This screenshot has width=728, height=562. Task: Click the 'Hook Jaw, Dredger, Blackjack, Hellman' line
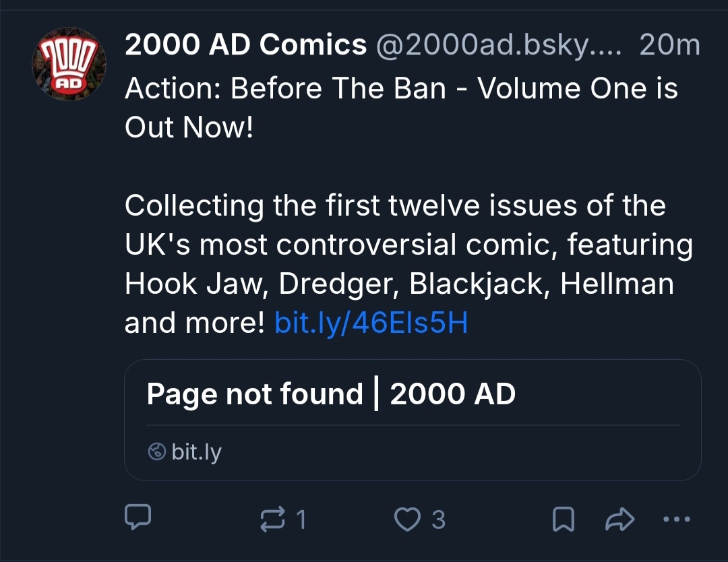(399, 284)
